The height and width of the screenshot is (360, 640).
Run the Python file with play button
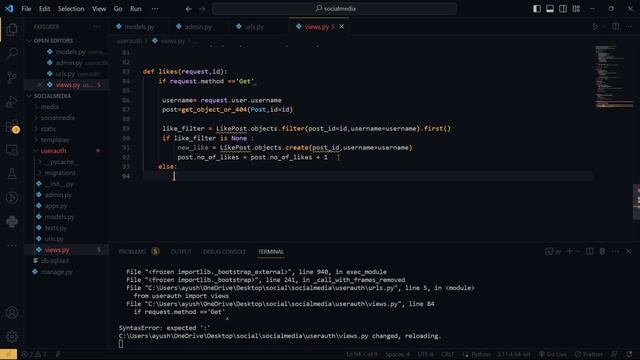pos(595,27)
